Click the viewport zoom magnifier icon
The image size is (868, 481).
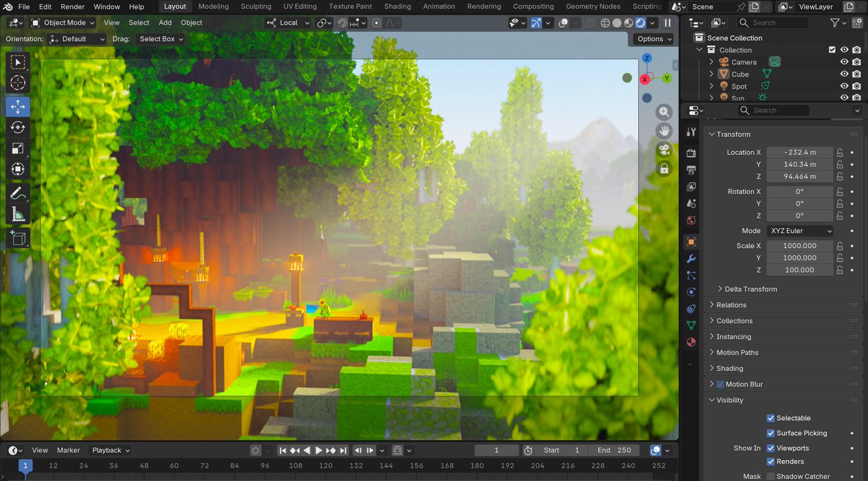664,112
